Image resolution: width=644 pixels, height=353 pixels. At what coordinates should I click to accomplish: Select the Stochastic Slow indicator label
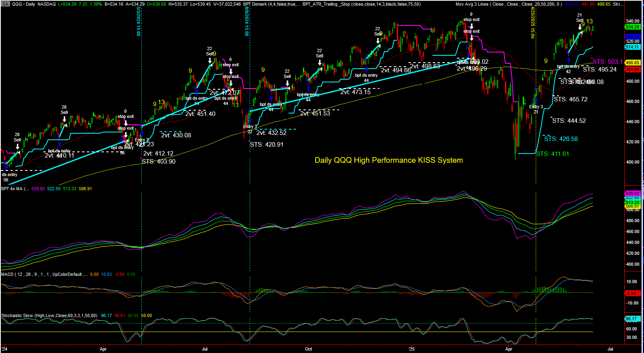(x=50, y=315)
